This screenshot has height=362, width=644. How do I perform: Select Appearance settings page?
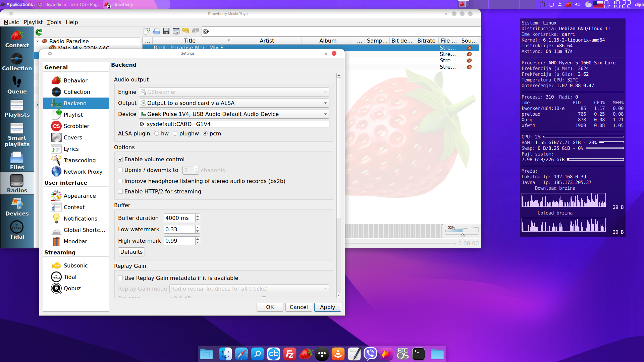[x=76, y=196]
